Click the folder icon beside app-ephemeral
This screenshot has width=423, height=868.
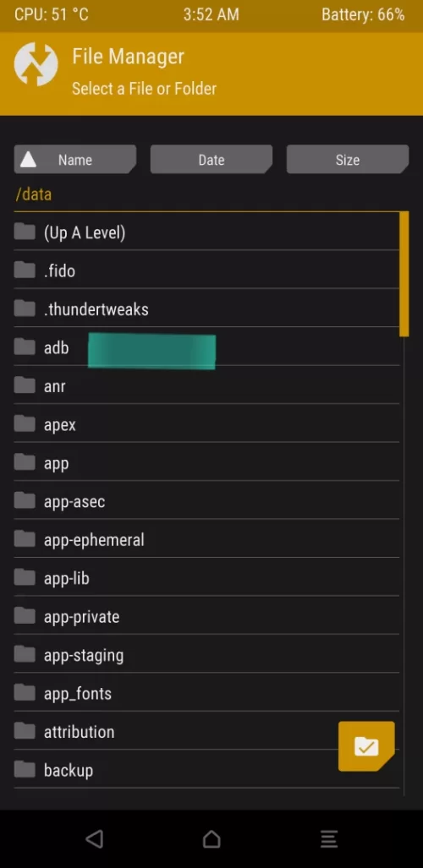(x=25, y=539)
